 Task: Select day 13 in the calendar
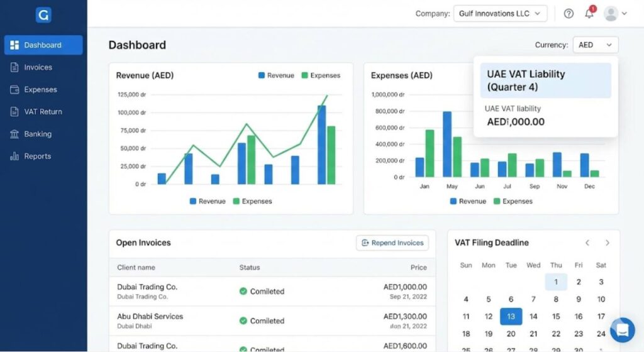[511, 316]
